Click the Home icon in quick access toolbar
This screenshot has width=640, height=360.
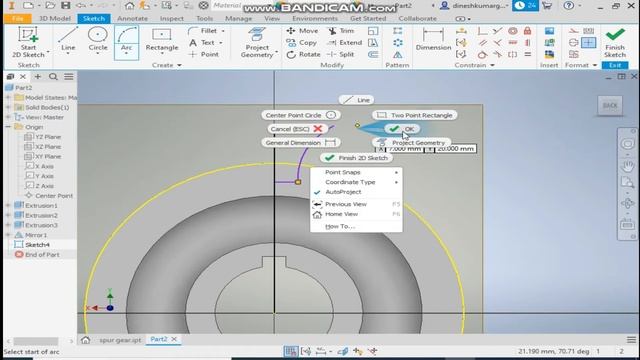(x=129, y=6)
